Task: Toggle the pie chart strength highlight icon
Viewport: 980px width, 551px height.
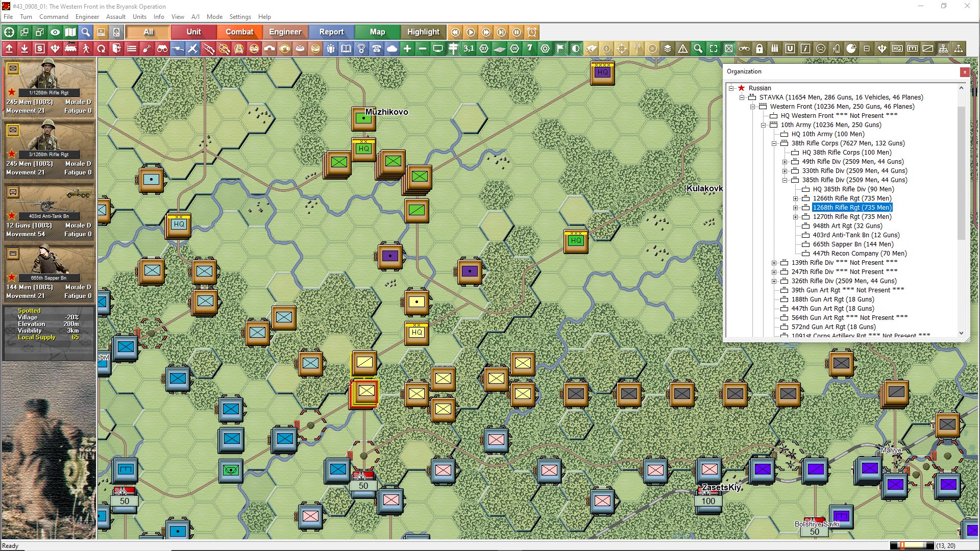Action: pyautogui.click(x=851, y=48)
